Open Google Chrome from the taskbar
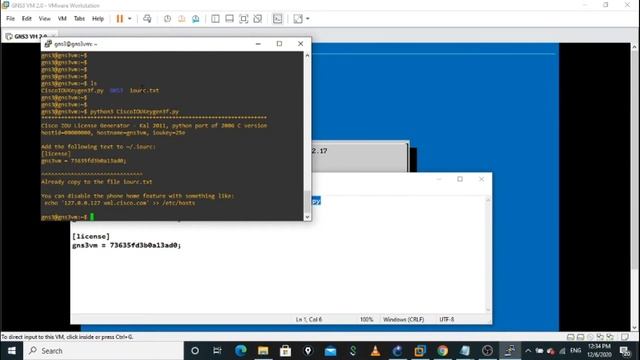 (442, 351)
